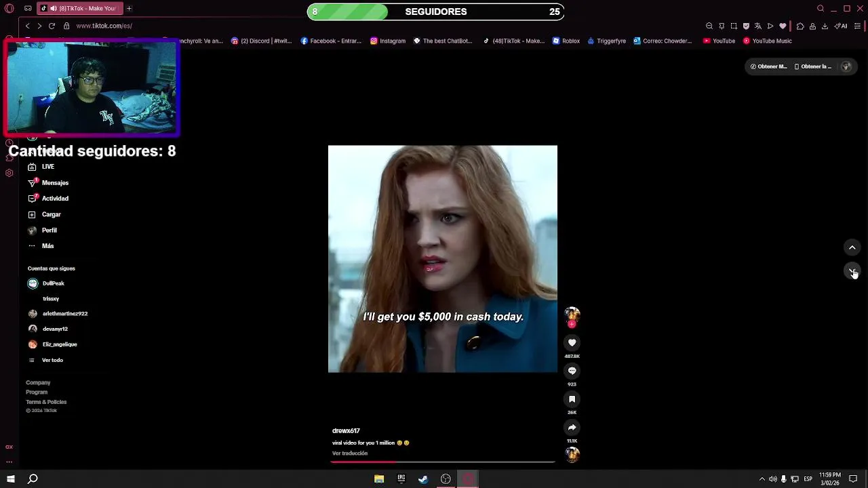The height and width of the screenshot is (488, 868).
Task: Open the comments bubble showing 923
Action: [x=572, y=371]
